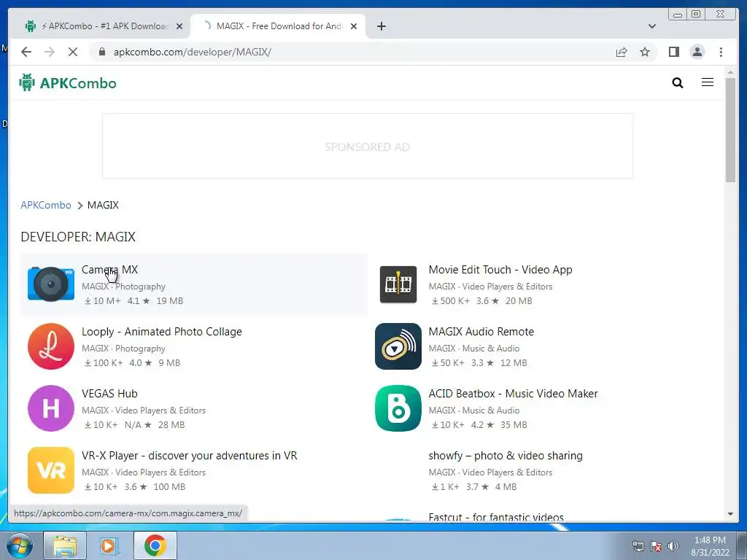Open the APKCombo hamburger menu
Image resolution: width=747 pixels, height=560 pixels.
click(x=708, y=82)
